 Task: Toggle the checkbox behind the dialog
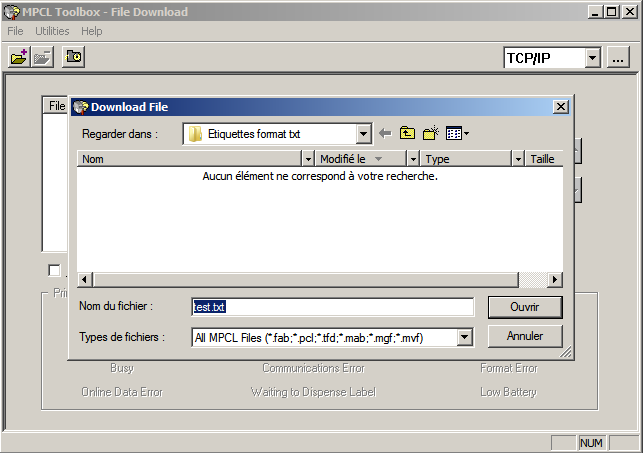tap(54, 271)
